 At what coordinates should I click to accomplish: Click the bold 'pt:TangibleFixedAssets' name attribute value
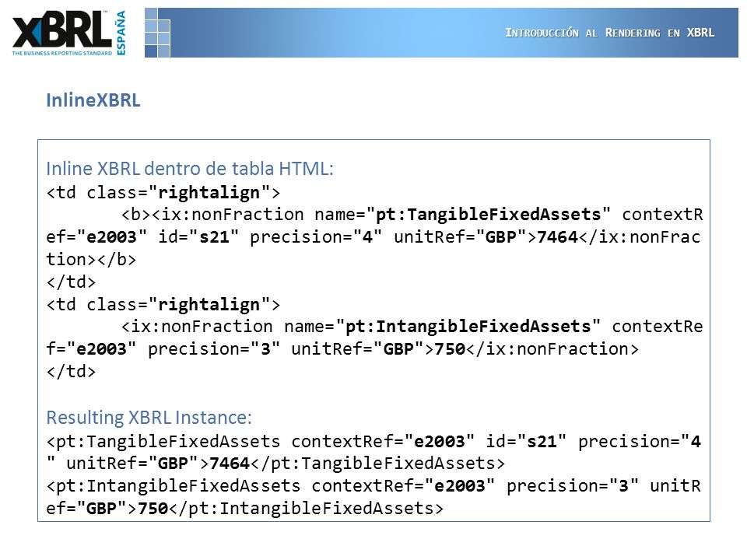coord(489,215)
